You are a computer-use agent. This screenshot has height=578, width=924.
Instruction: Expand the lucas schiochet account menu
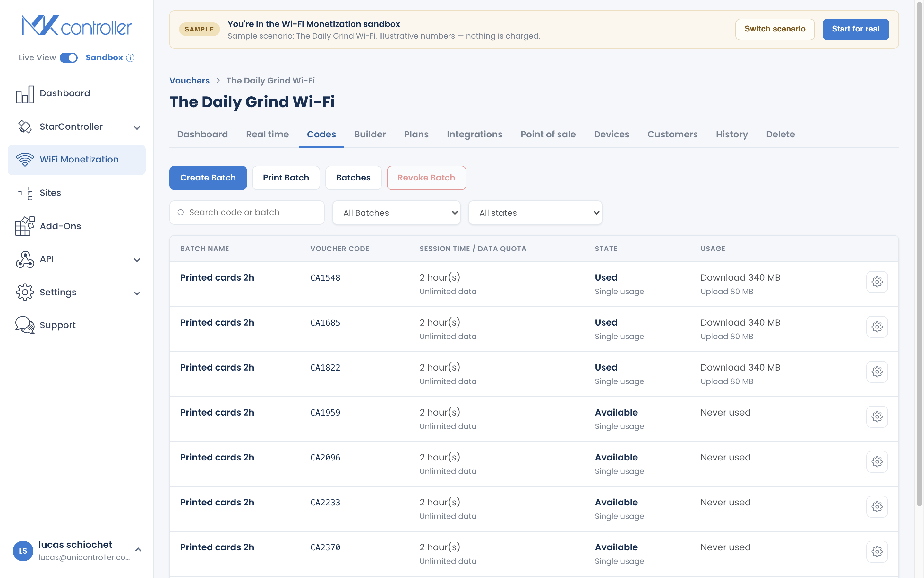tap(138, 550)
